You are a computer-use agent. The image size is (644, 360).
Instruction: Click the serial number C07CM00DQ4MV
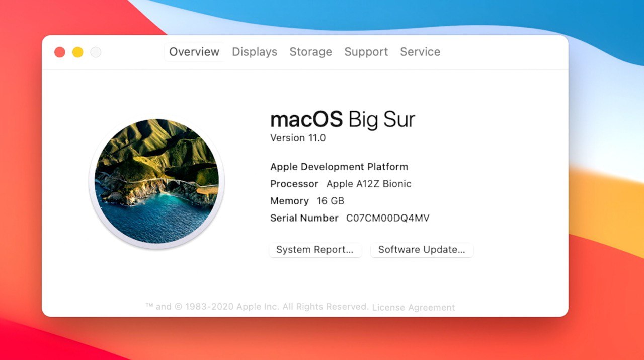[x=388, y=218]
